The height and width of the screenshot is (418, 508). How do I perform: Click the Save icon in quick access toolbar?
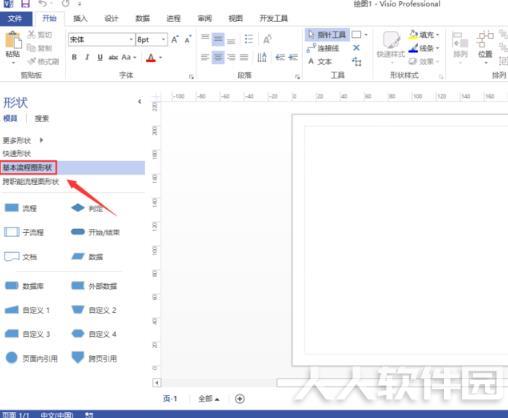[25, 4]
